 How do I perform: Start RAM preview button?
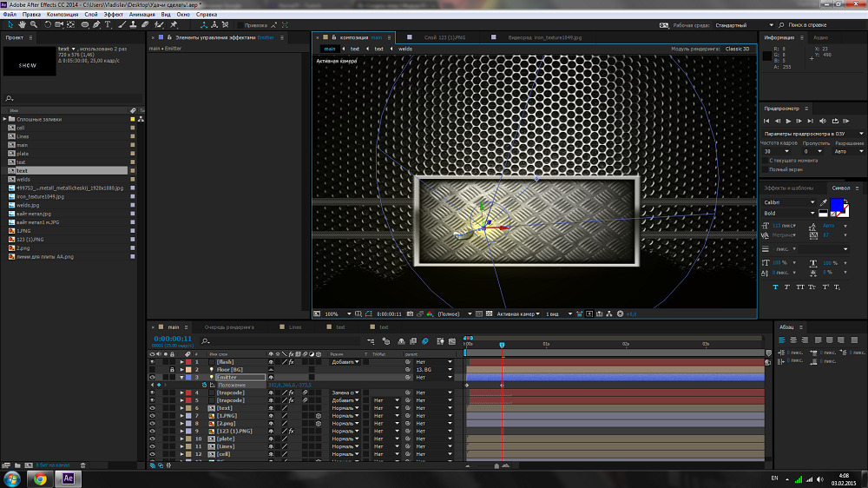[x=845, y=121]
